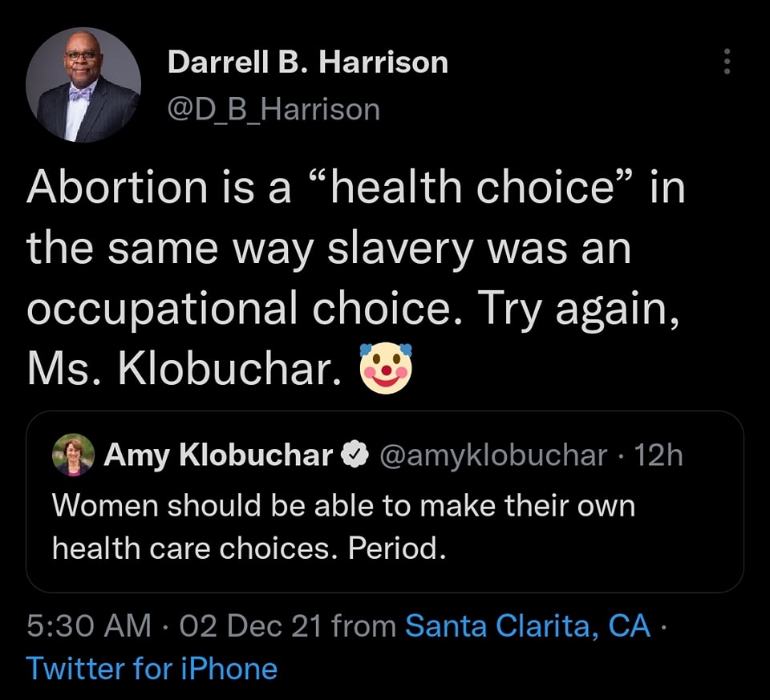Open Amy Klobuchar's small avatar
This screenshot has width=770, height=700.
(x=73, y=455)
